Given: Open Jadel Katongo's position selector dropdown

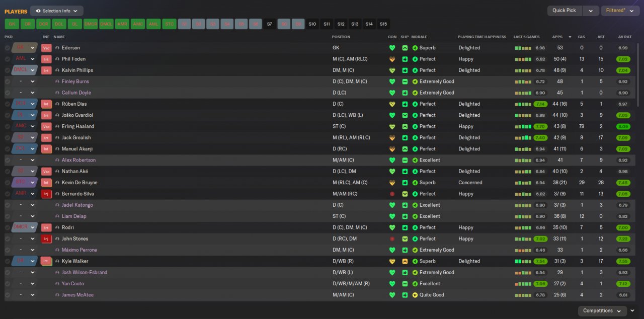Looking at the screenshot, I should pos(33,205).
